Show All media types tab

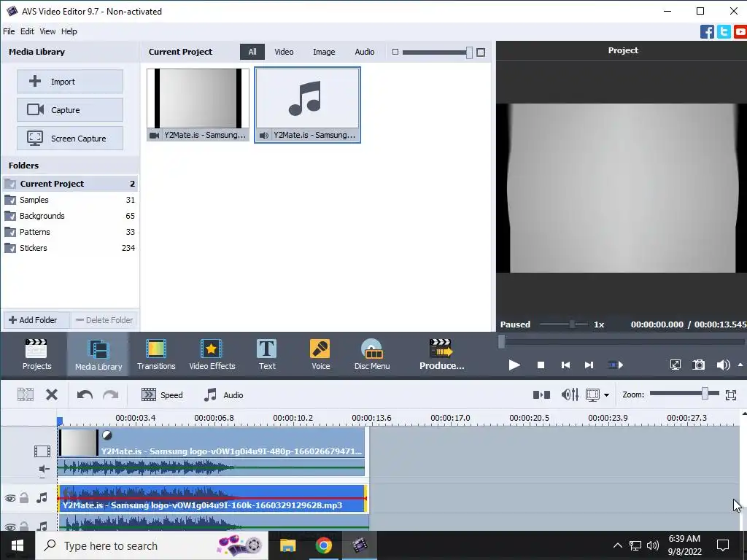pyautogui.click(x=252, y=52)
